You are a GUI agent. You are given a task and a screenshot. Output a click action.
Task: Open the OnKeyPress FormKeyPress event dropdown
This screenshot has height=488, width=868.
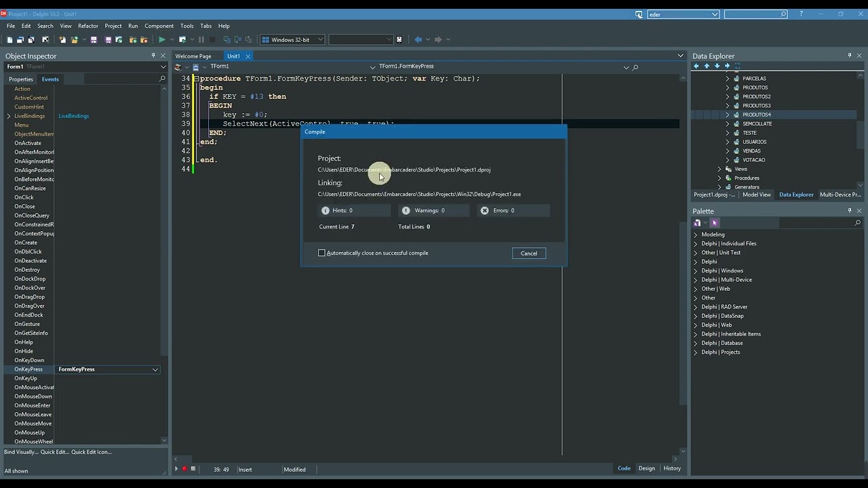tap(155, 369)
